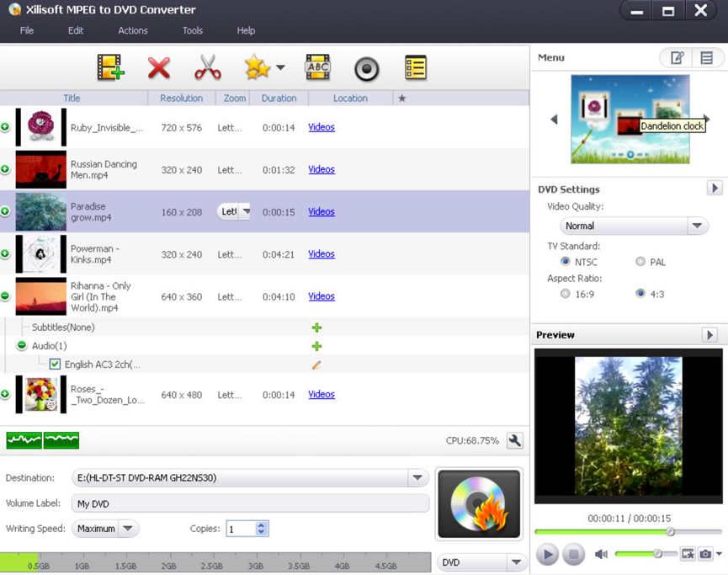
Task: Open the Tools menu
Action: click(192, 30)
